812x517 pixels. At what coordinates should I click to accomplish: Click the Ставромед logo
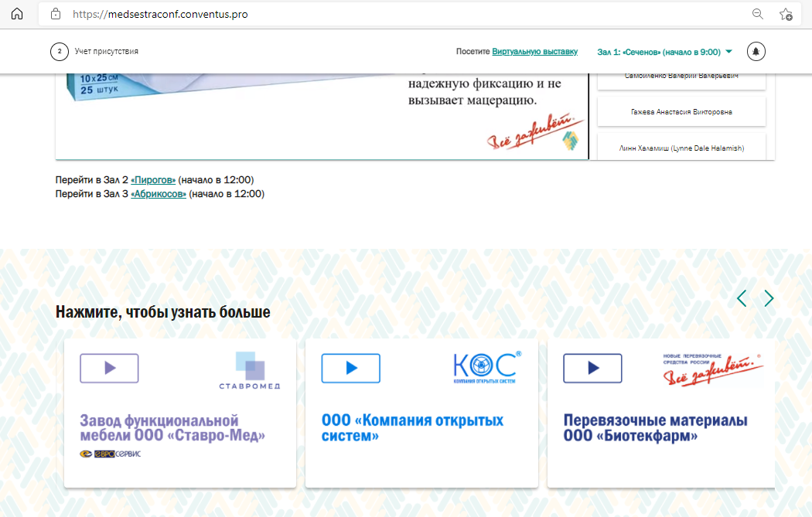[250, 370]
